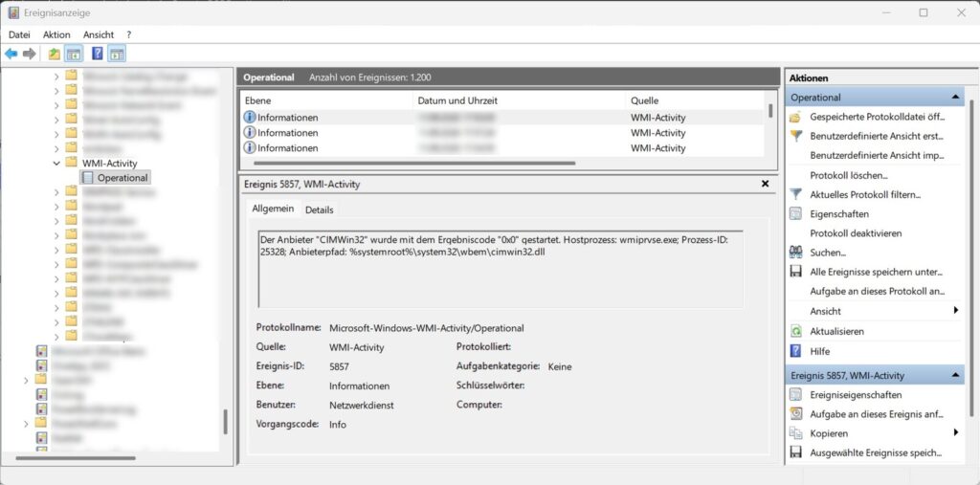980x485 pixels.
Task: Go forward with the gray right arrow
Action: (x=29, y=55)
